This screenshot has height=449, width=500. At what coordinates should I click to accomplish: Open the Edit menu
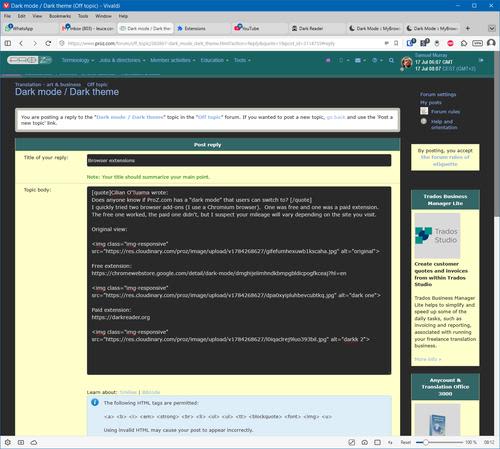click(22, 16)
